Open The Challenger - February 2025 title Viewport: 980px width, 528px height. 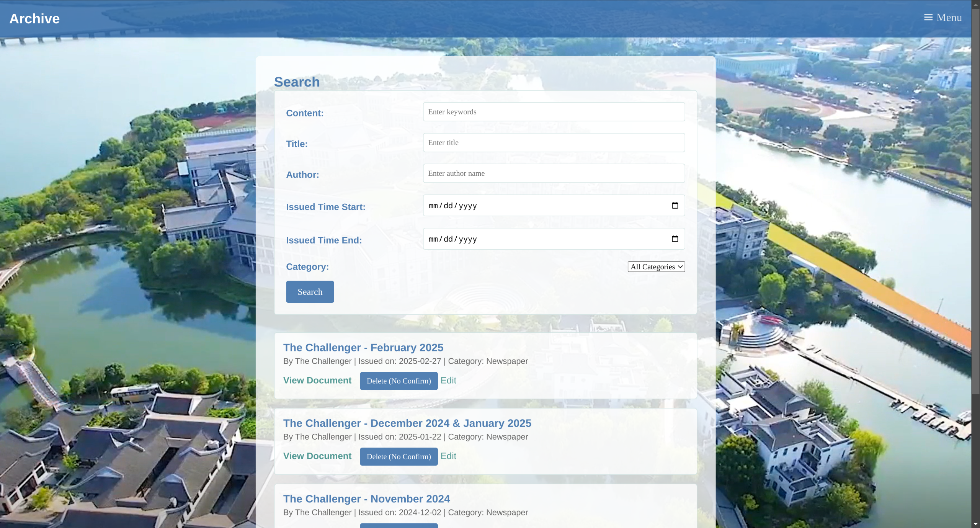[x=363, y=348]
